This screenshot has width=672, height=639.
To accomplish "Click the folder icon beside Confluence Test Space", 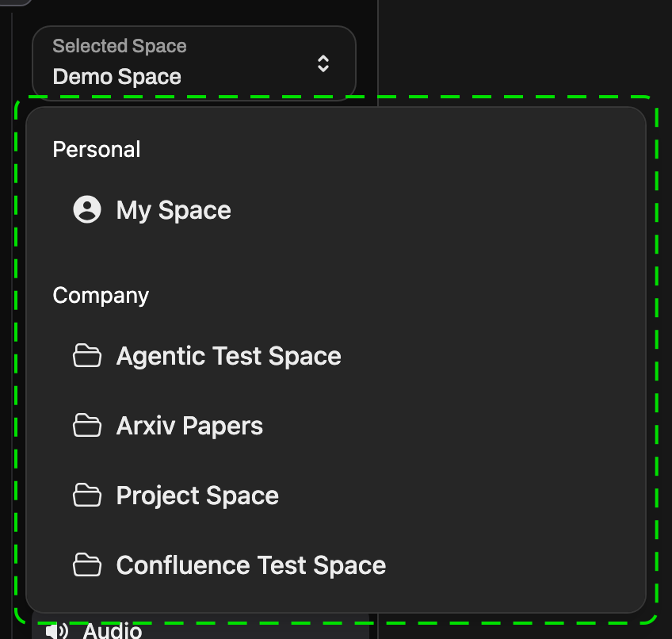I will coord(87,564).
